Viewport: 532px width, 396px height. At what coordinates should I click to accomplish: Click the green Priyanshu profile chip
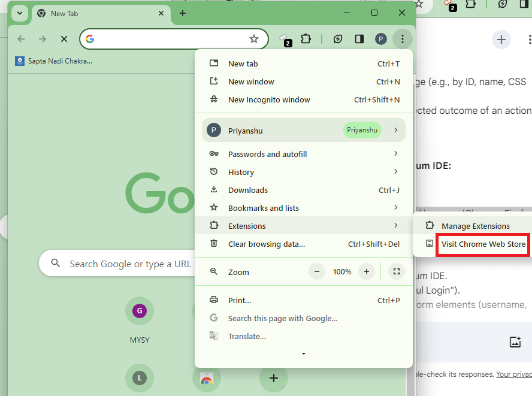(x=362, y=131)
